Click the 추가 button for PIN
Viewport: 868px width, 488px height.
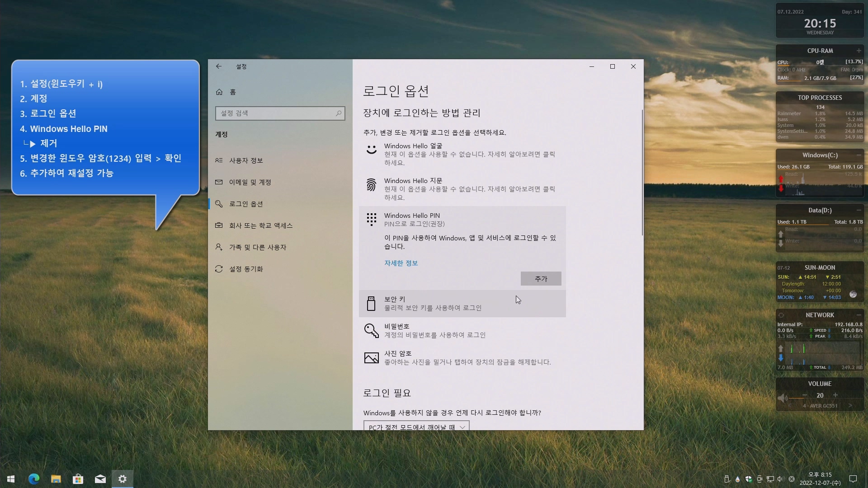coord(541,279)
